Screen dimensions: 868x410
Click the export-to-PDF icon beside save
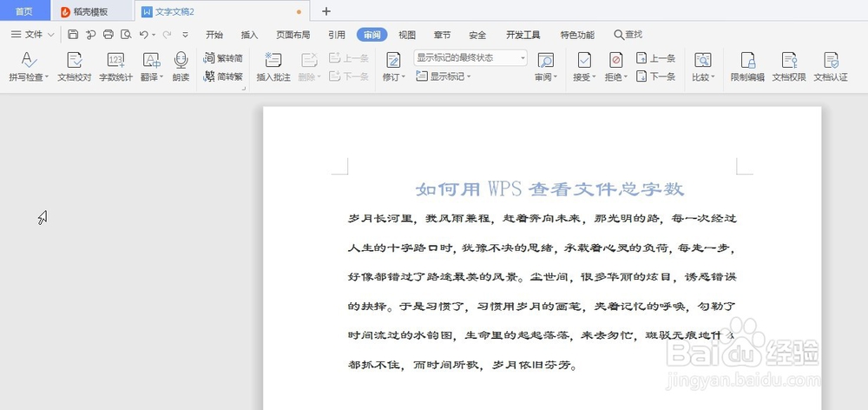(91, 35)
